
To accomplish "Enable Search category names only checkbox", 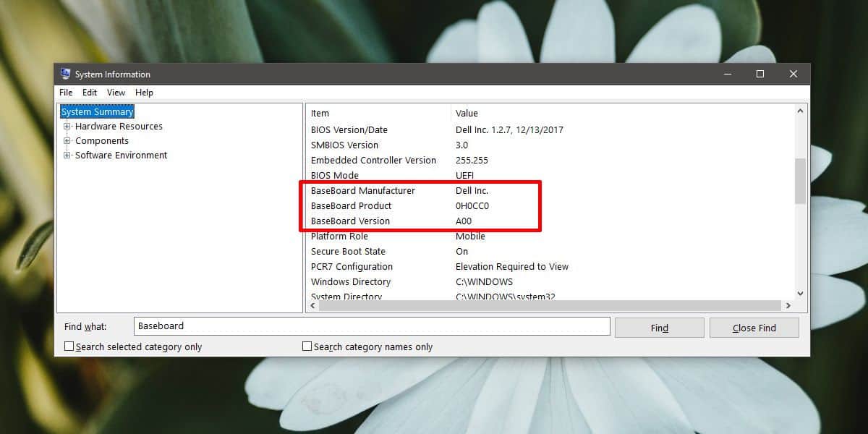I will [307, 346].
